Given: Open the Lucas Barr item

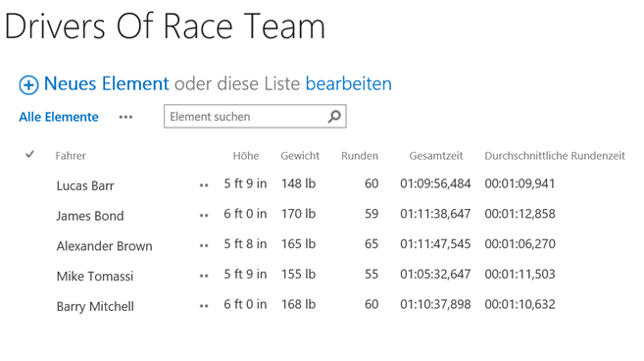Looking at the screenshot, I should (x=85, y=185).
